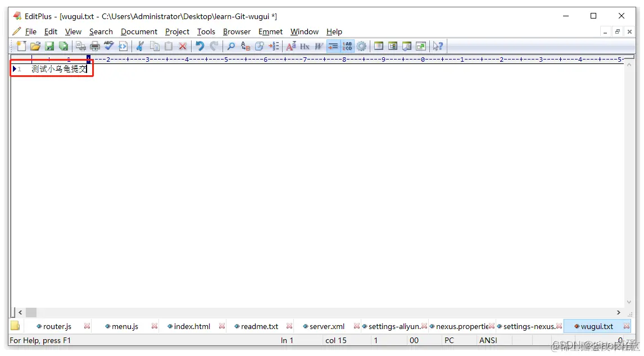Close the wugui.txt tab
Screen dimensions: 644x356
pos(627,326)
